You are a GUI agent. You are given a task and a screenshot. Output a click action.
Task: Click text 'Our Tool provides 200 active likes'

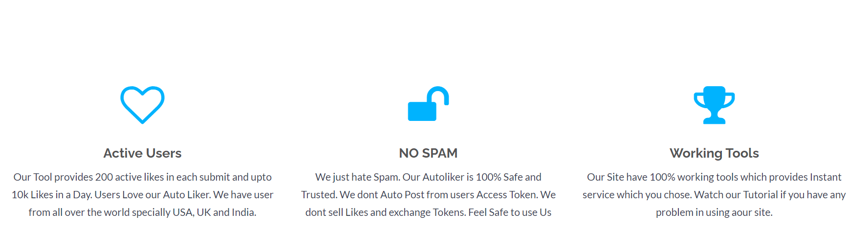tap(88, 177)
